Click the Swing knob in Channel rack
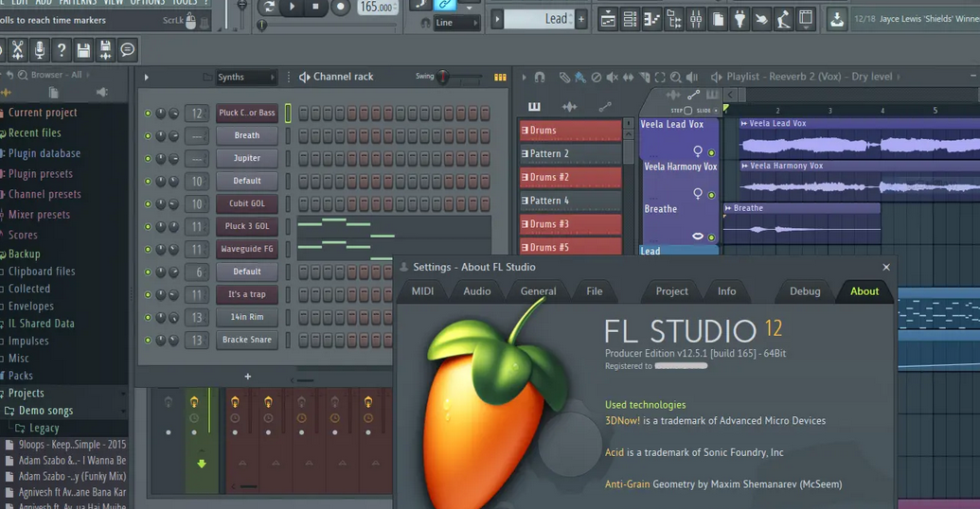 tap(442, 77)
